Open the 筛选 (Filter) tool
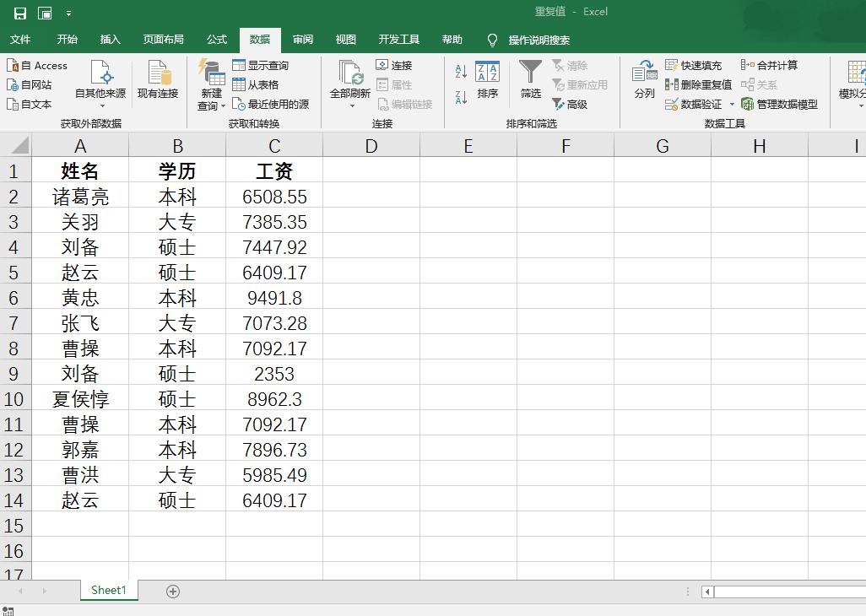866x616 pixels. tap(530, 84)
